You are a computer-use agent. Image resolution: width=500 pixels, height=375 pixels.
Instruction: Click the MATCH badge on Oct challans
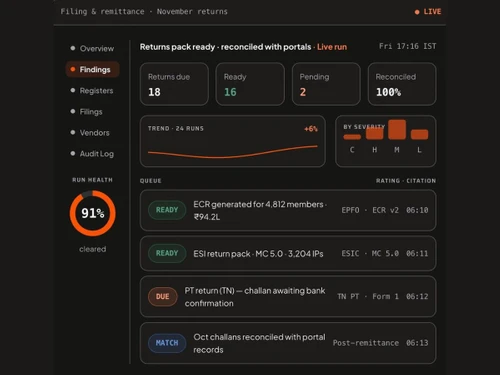pyautogui.click(x=167, y=343)
